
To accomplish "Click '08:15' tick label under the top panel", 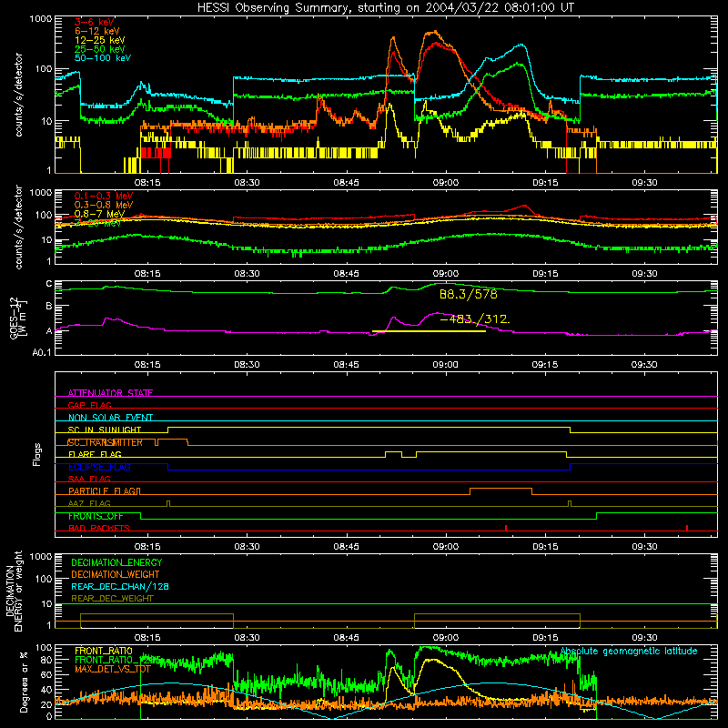I will (x=147, y=183).
